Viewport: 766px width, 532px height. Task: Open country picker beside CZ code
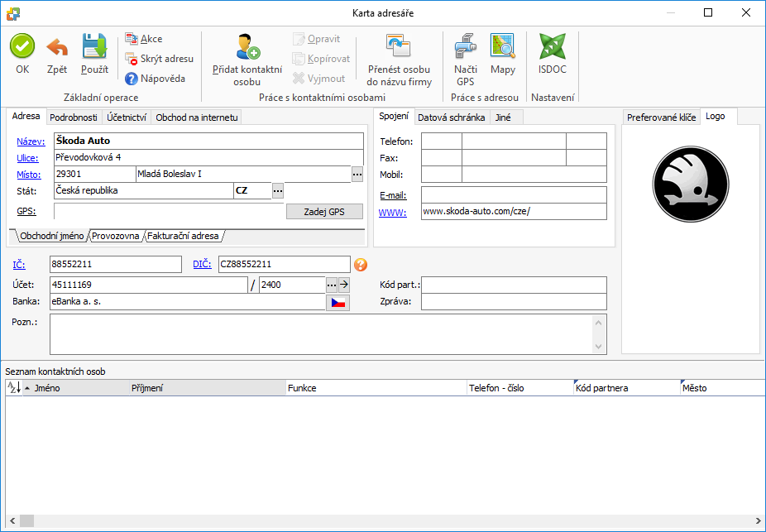pyautogui.click(x=278, y=191)
